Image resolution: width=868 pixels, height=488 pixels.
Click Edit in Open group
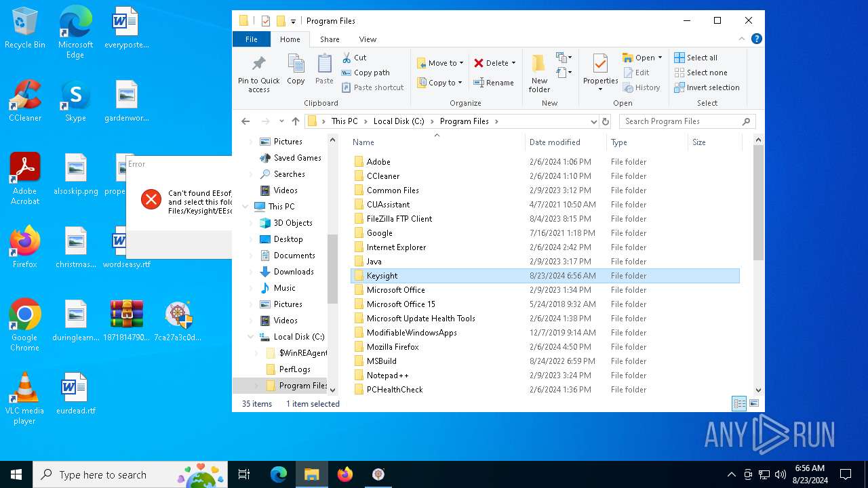click(x=635, y=73)
